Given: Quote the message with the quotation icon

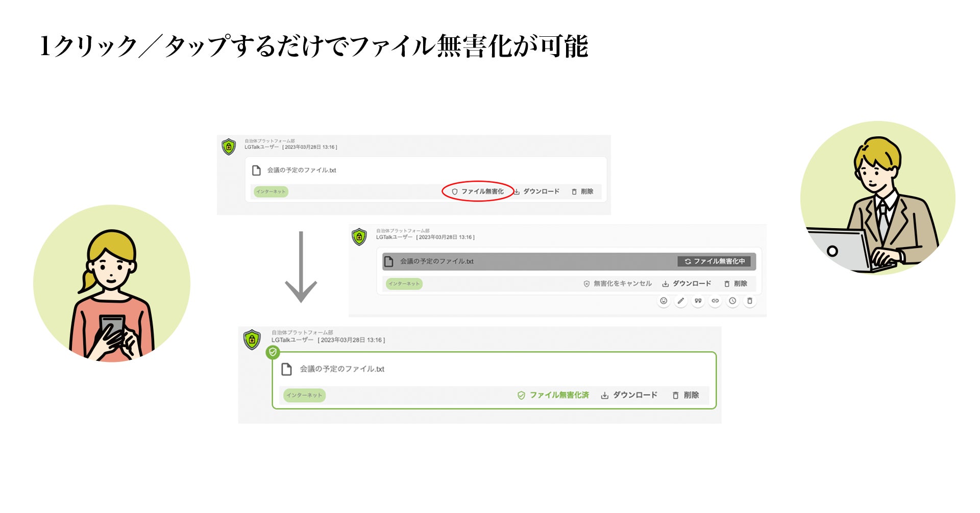Looking at the screenshot, I should point(698,301).
